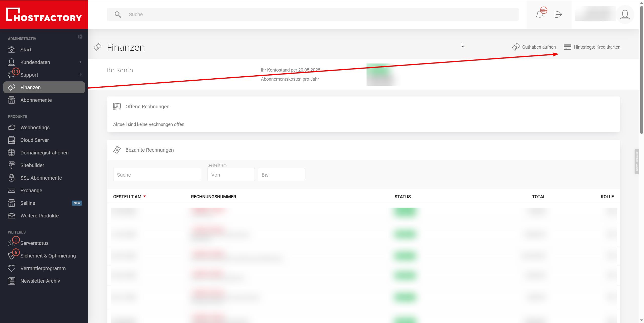This screenshot has width=644, height=323.
Task: Click the credit card icon
Action: tap(567, 47)
